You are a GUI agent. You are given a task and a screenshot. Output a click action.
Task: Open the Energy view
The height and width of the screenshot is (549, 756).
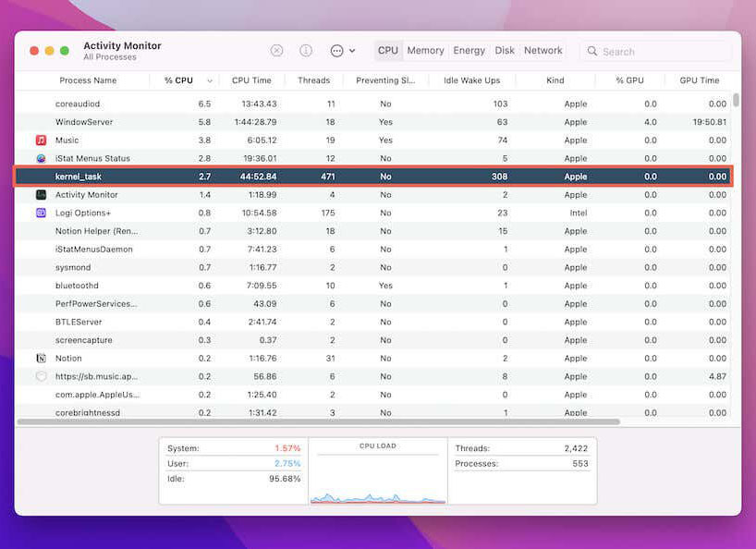point(469,50)
